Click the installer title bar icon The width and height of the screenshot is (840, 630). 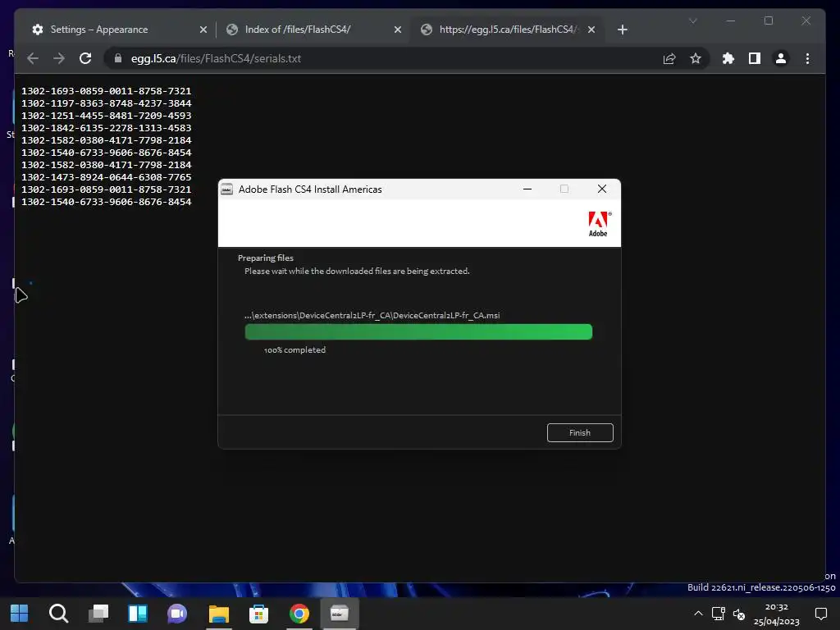(x=227, y=189)
